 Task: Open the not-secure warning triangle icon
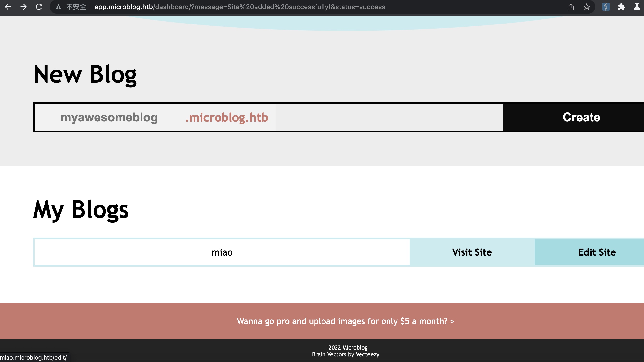(x=58, y=7)
